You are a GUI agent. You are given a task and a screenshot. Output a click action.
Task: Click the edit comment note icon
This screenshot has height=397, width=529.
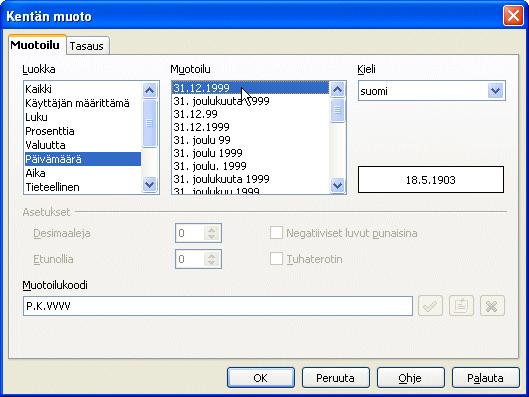(461, 306)
